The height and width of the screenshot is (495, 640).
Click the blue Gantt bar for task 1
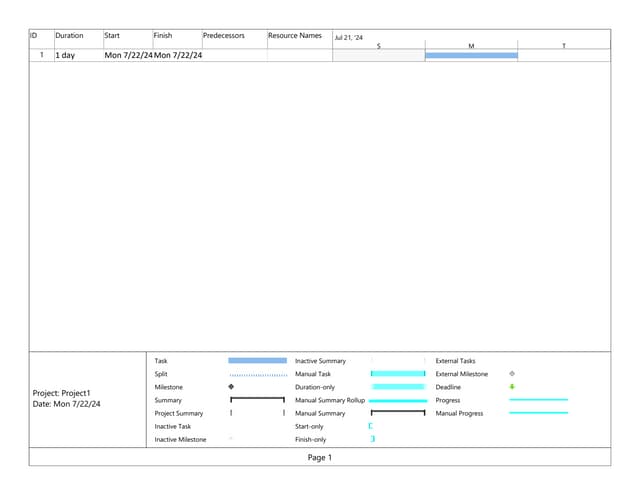[471, 55]
